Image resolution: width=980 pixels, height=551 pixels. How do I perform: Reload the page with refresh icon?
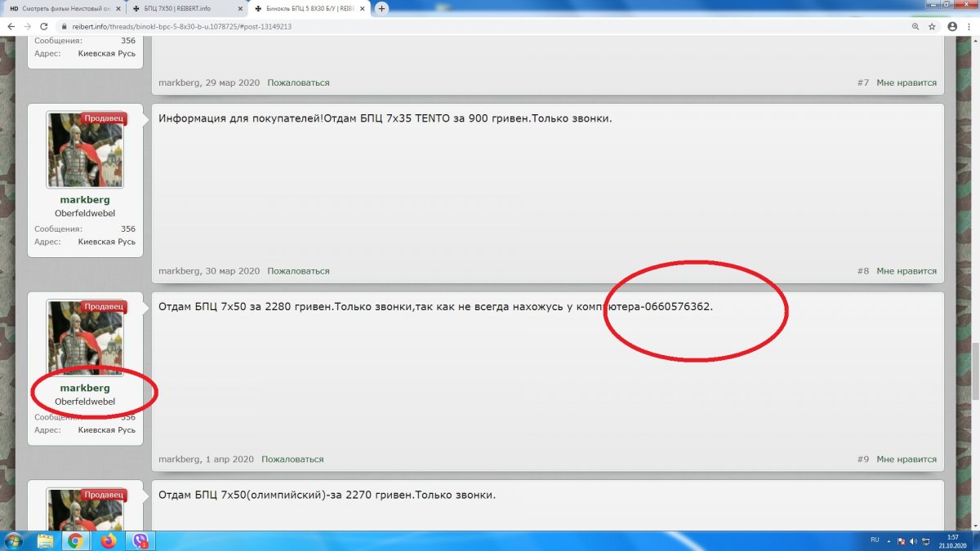tap(44, 26)
